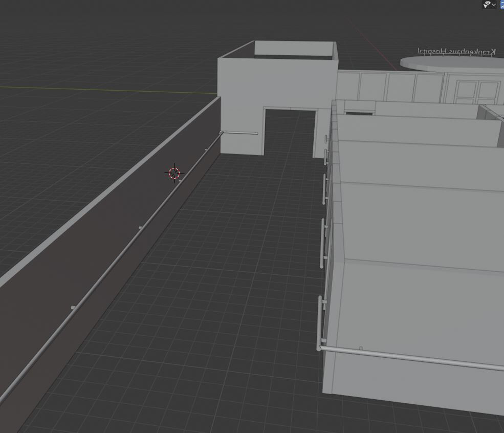
Task: Click the red-white 3D cursor
Action: coord(174,174)
